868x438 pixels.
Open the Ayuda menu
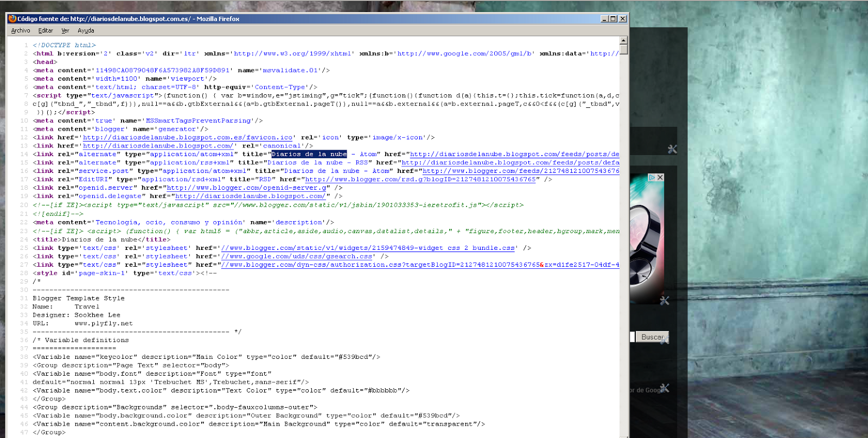(86, 31)
